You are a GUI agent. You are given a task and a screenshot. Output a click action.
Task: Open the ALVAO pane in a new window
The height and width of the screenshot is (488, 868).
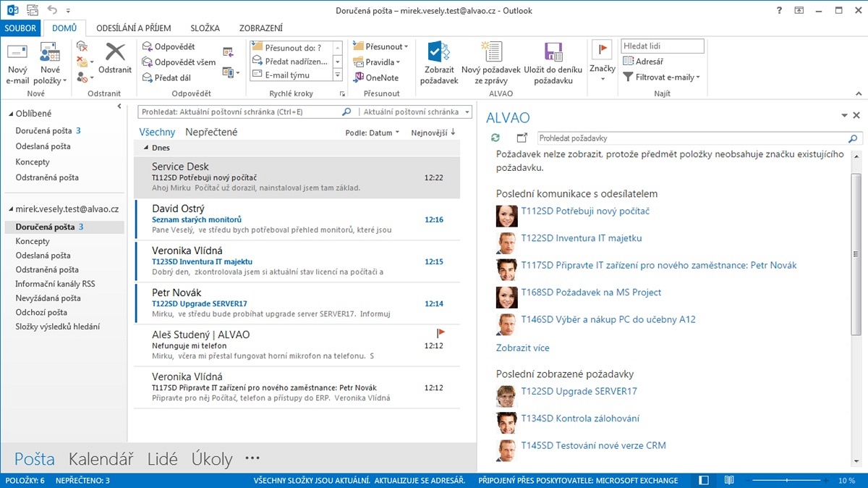pos(522,138)
